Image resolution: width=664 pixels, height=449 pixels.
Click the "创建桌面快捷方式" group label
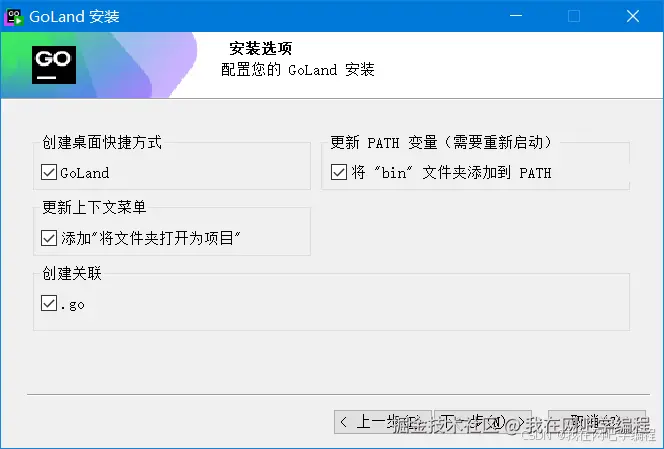coord(102,142)
